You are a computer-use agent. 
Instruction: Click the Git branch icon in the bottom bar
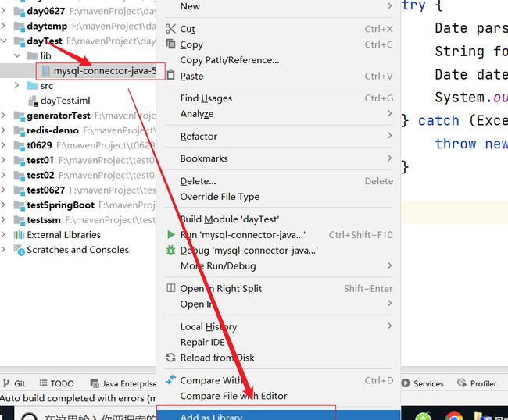(6, 383)
